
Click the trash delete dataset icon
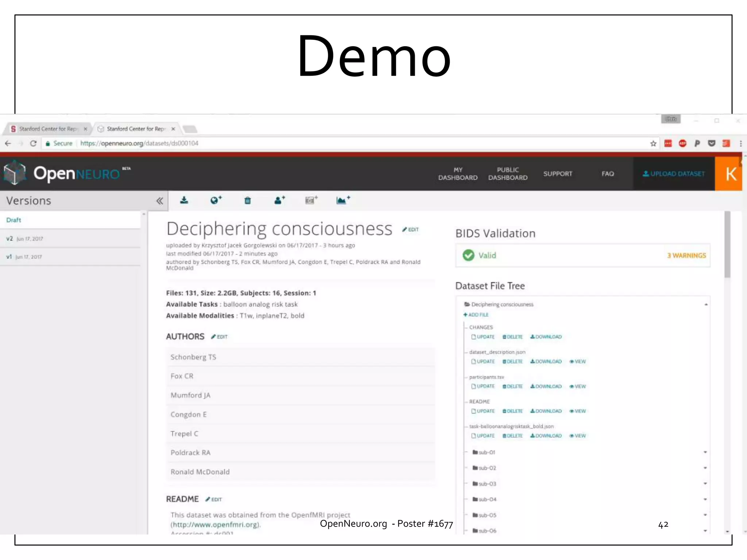[x=247, y=200]
